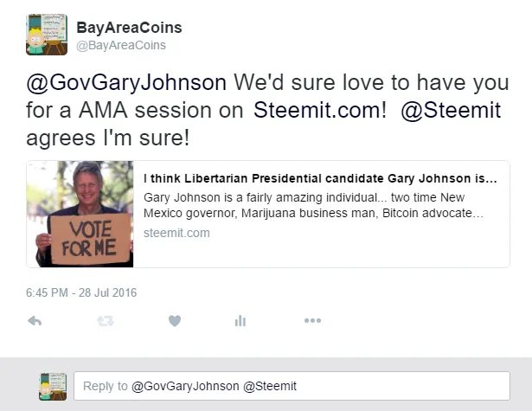This screenshot has width=532, height=411.
Task: Focus the Reply to @GovGaryJohnson input field
Action: tap(292, 386)
